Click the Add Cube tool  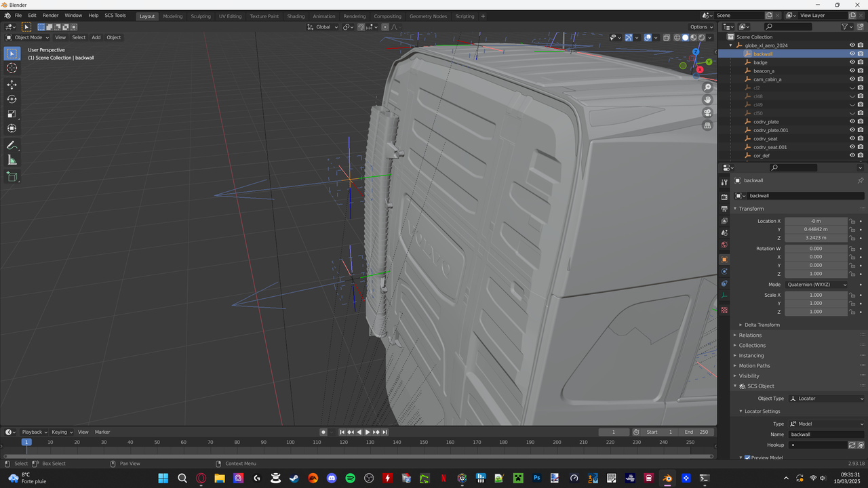click(12, 177)
